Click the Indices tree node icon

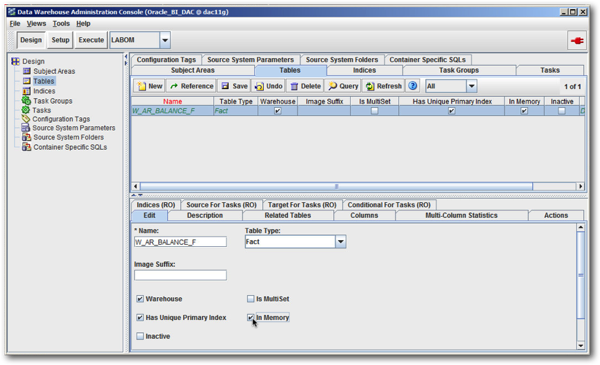click(26, 91)
